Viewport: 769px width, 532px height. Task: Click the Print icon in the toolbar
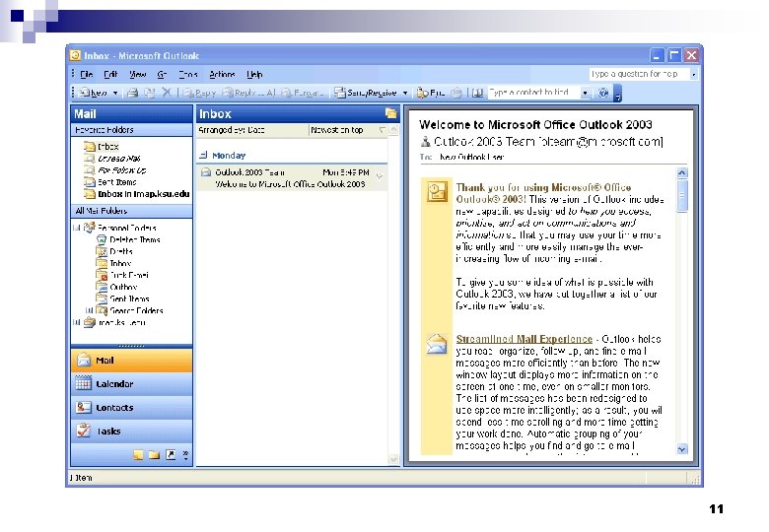[x=132, y=93]
